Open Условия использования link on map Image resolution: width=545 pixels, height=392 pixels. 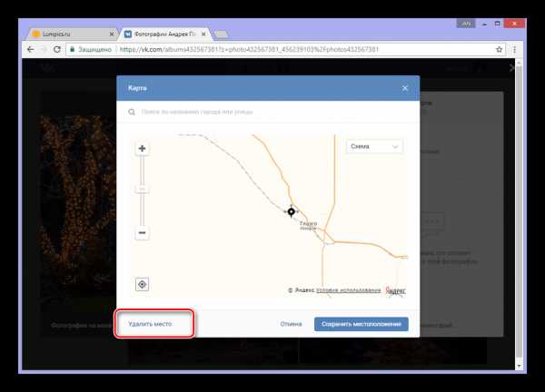(348, 290)
